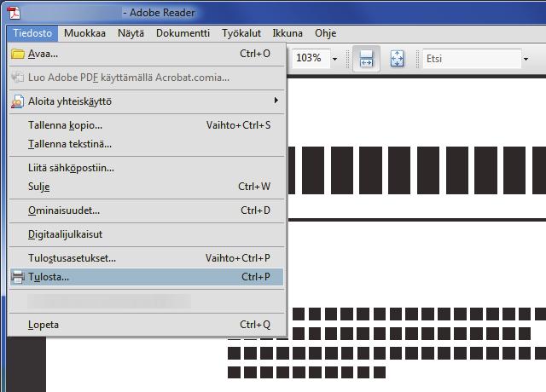
Task: Select the fit width scrolling mode icon
Action: point(366,59)
